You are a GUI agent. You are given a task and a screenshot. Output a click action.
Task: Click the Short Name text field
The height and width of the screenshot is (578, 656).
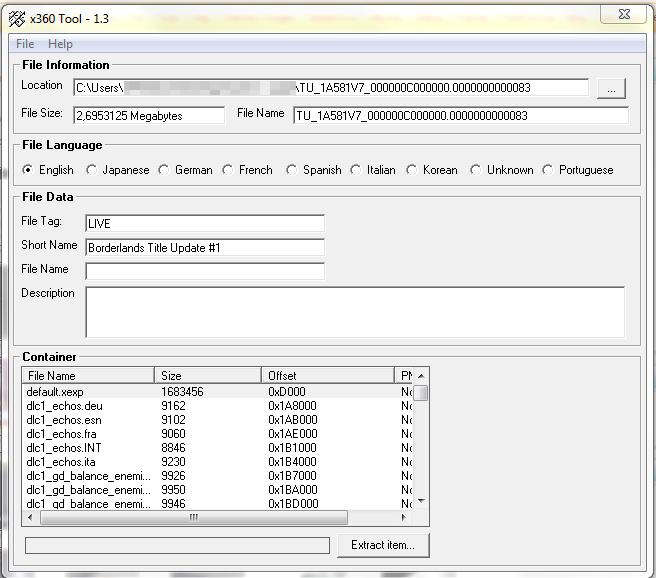(204, 247)
